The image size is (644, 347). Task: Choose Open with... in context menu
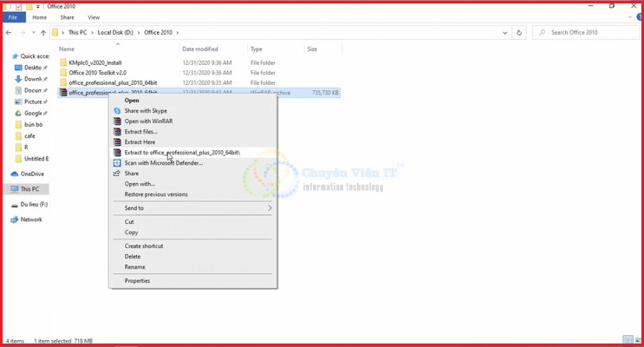pos(193,184)
